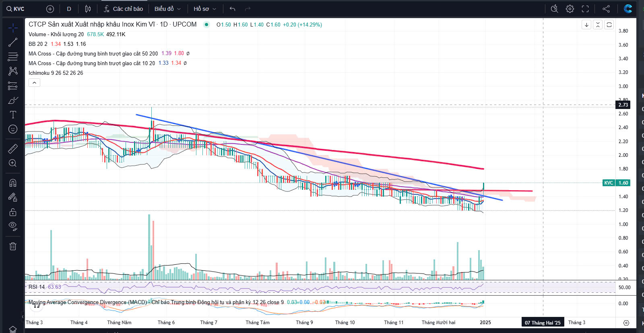Screen dimensions: 644x333
Task: Select the brush drawing tool
Action: coord(13,100)
